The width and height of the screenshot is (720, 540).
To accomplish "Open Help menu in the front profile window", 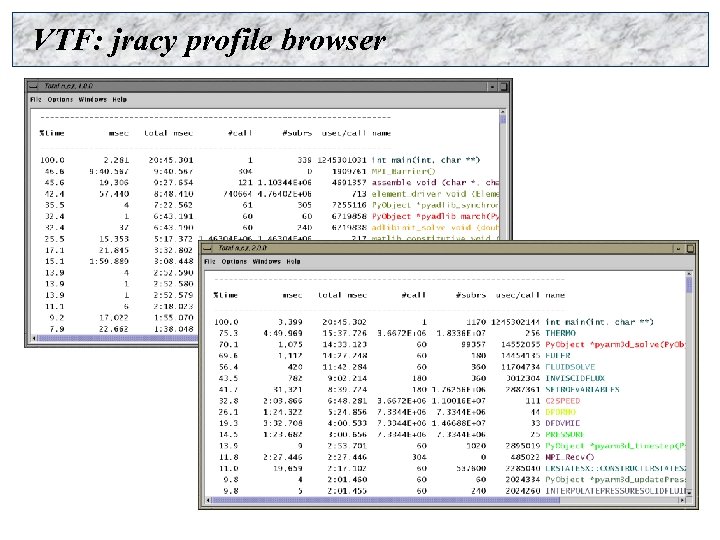I will point(293,261).
